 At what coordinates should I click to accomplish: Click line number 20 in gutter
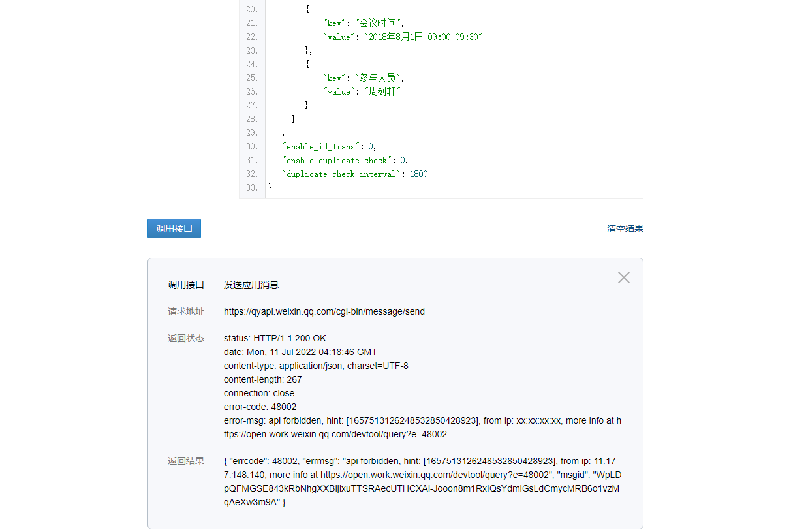pos(252,9)
